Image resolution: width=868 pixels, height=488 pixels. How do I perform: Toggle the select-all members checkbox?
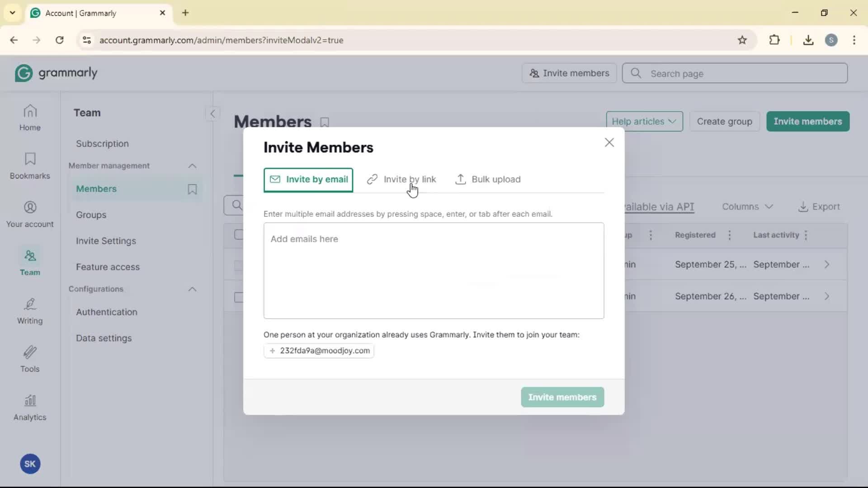[x=238, y=235]
